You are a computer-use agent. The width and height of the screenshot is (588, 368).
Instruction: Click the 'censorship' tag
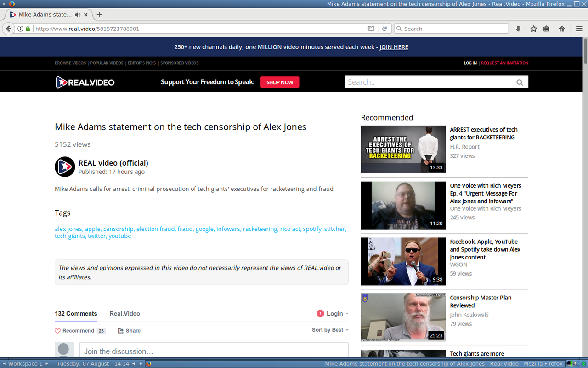point(118,229)
